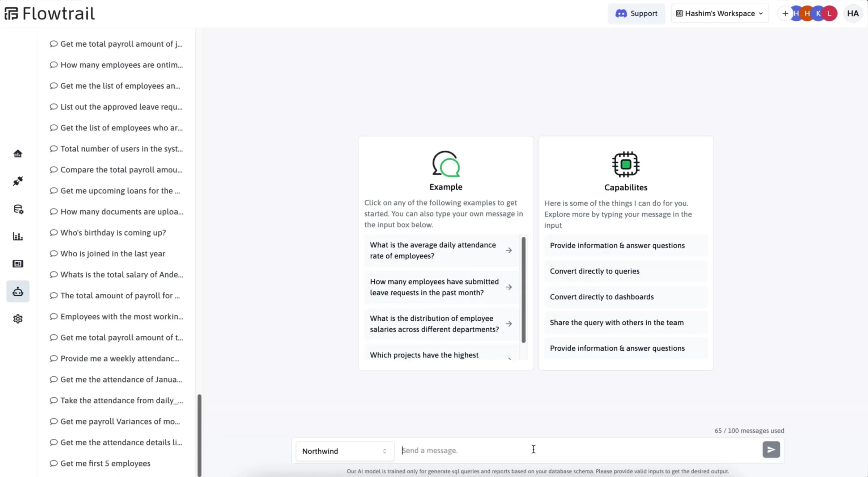868x477 pixels.
Task: Open the Hashim's Workspace dropdown
Action: [719, 13]
